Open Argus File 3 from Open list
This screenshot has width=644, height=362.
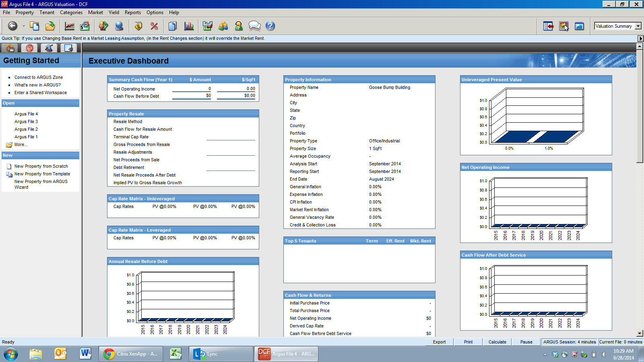pyautogui.click(x=26, y=121)
